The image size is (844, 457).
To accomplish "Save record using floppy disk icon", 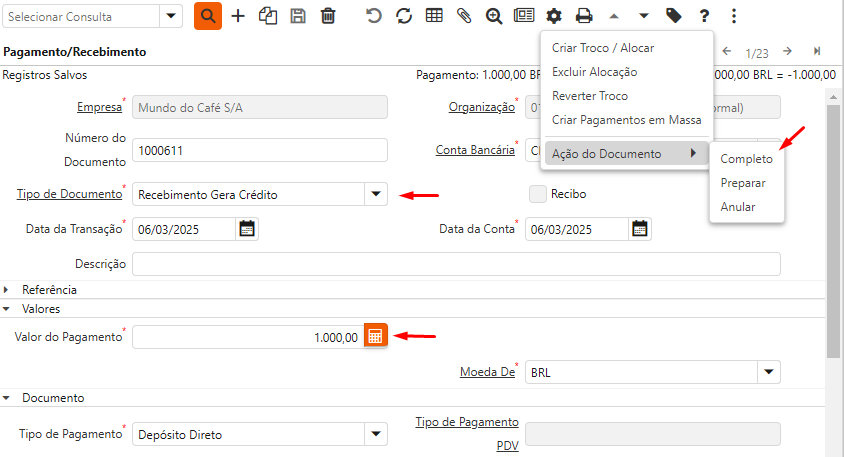I will tap(298, 16).
